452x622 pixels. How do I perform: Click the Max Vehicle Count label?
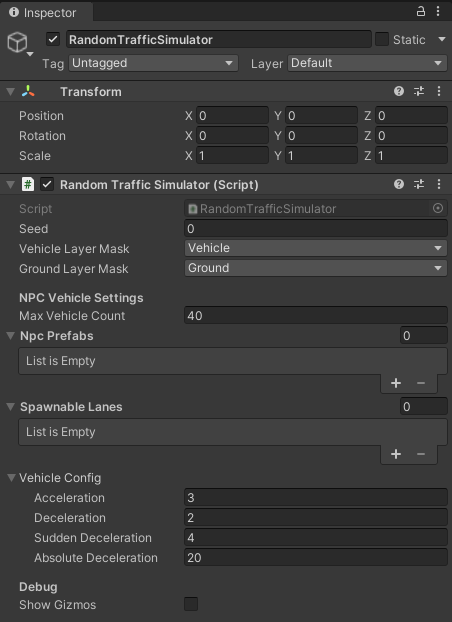[x=72, y=316]
